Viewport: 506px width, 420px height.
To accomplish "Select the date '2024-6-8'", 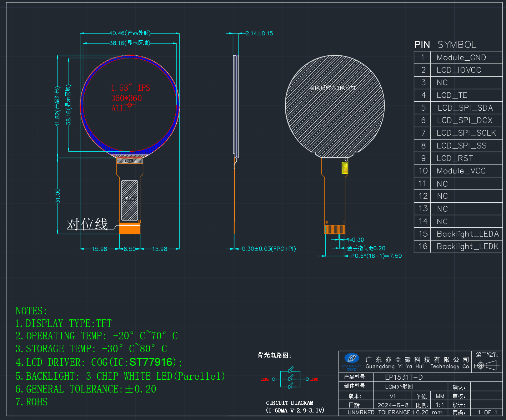I will click(393, 405).
